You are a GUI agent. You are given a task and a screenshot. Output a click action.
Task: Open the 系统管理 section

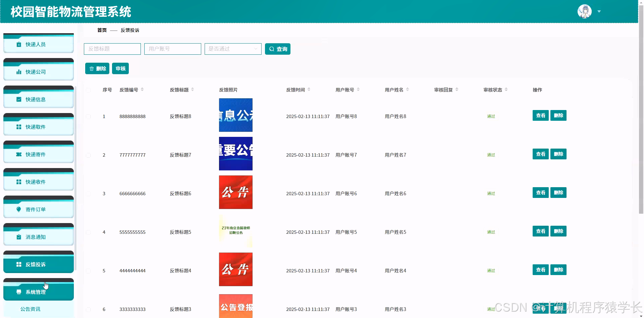(x=38, y=291)
